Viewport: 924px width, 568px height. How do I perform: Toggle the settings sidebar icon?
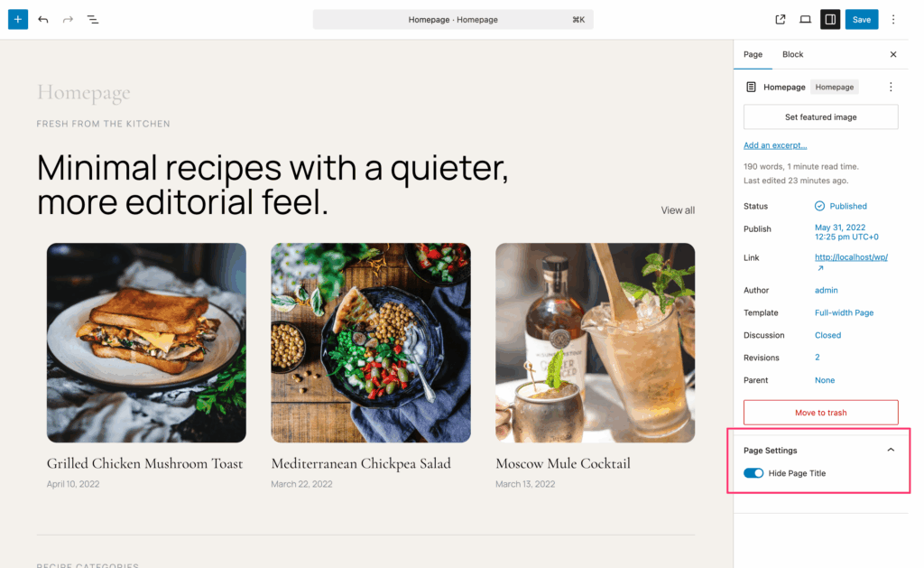(830, 19)
